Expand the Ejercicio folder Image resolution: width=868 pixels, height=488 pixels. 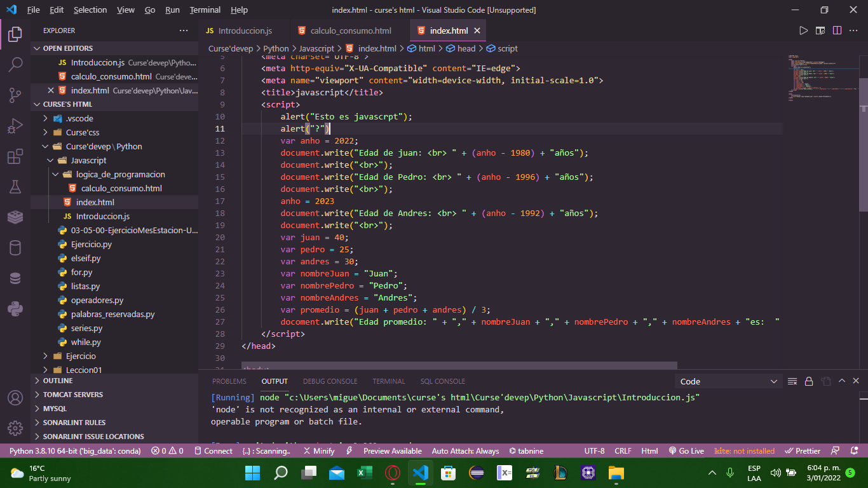point(114,356)
